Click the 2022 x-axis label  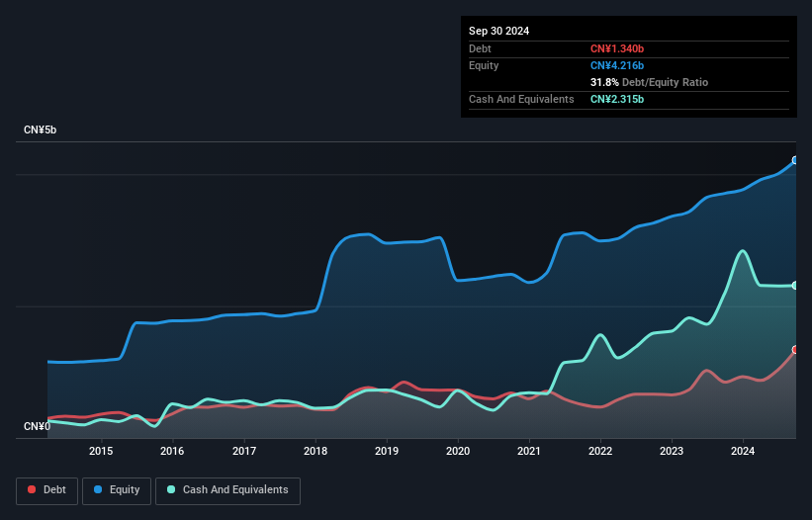[600, 451]
